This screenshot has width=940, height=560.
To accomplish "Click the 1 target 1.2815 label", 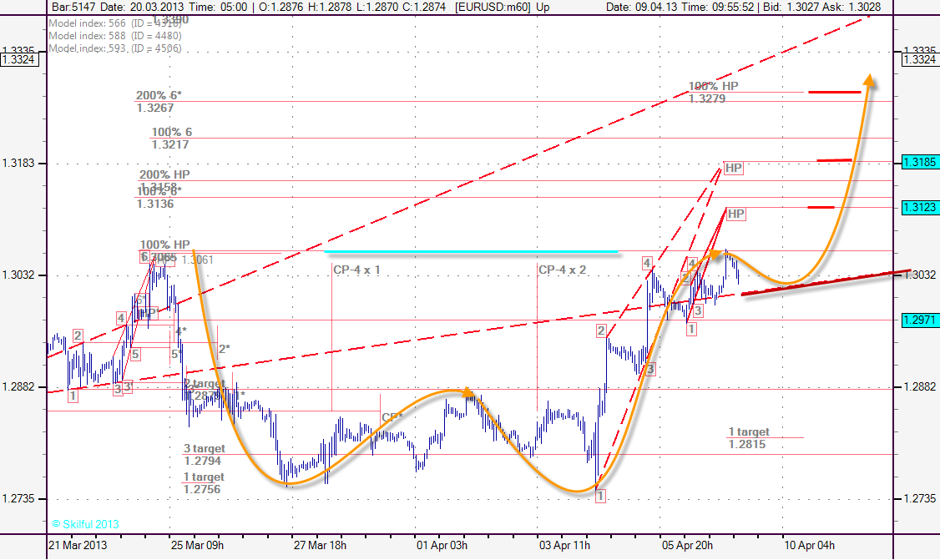I will click(748, 438).
